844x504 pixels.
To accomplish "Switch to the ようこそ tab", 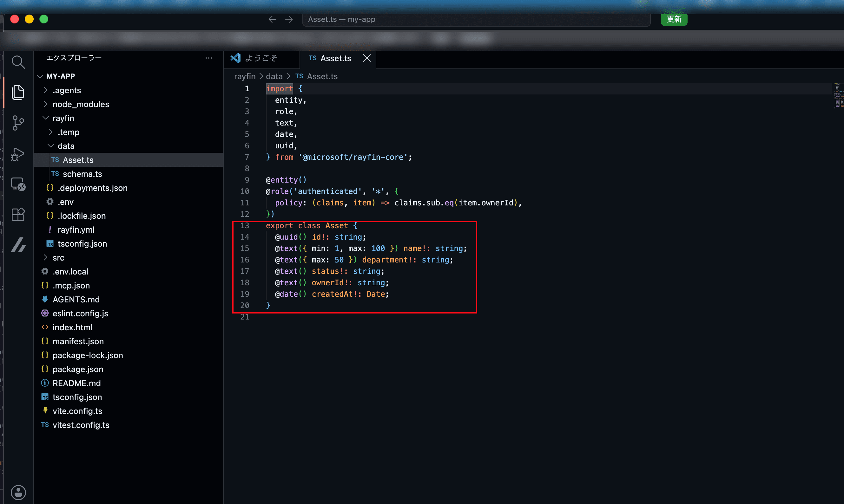I will coord(261,58).
